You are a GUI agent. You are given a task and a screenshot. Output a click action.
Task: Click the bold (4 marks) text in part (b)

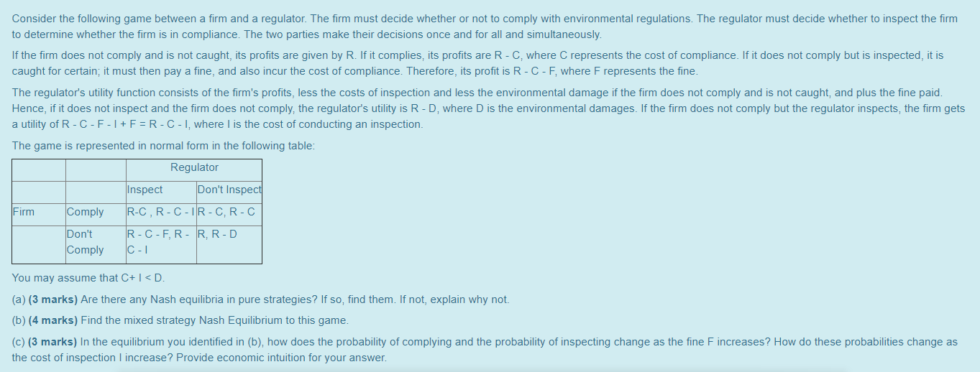click(53, 320)
